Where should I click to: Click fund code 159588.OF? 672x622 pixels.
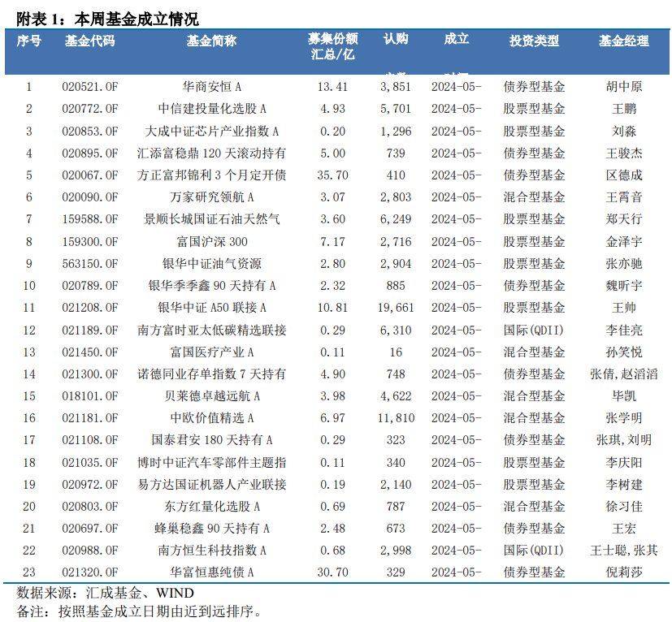coord(89,219)
